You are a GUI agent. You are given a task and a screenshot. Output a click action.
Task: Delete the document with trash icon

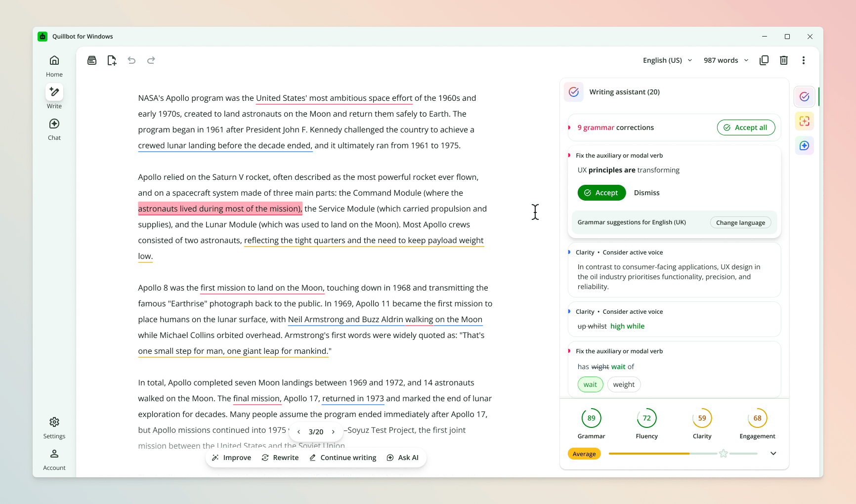click(x=784, y=60)
